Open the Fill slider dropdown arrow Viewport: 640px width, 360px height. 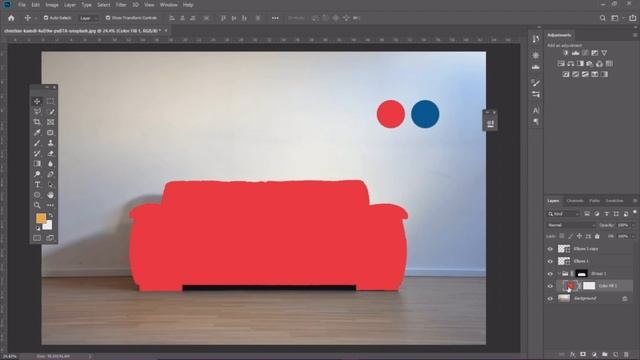(x=633, y=236)
